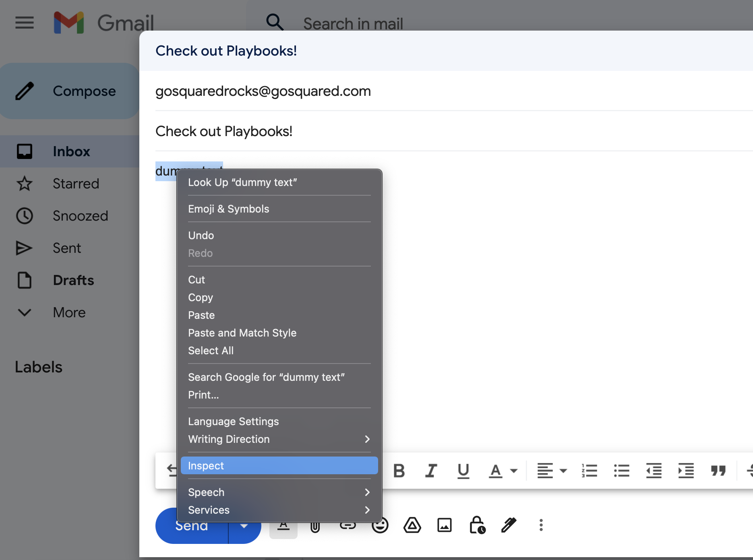
Task: Open the Inbox folder
Action: click(x=70, y=151)
